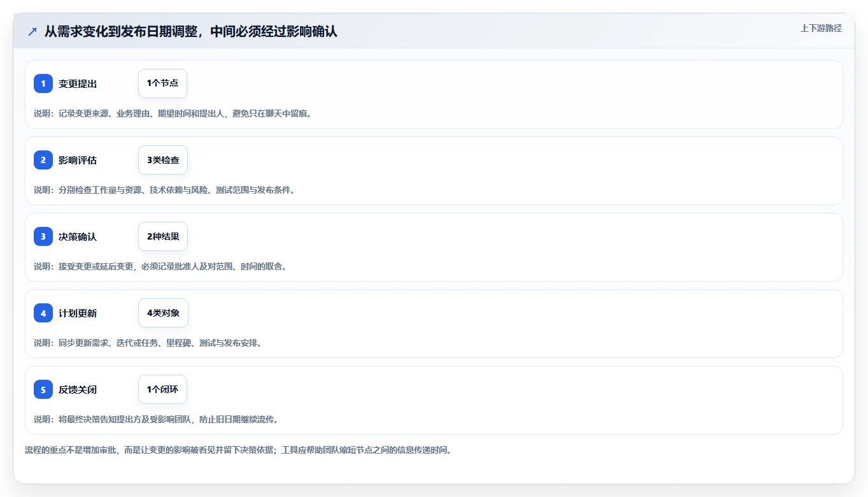Click description about 接受变更或延后变更
This screenshot has width=868, height=497.
(x=161, y=266)
